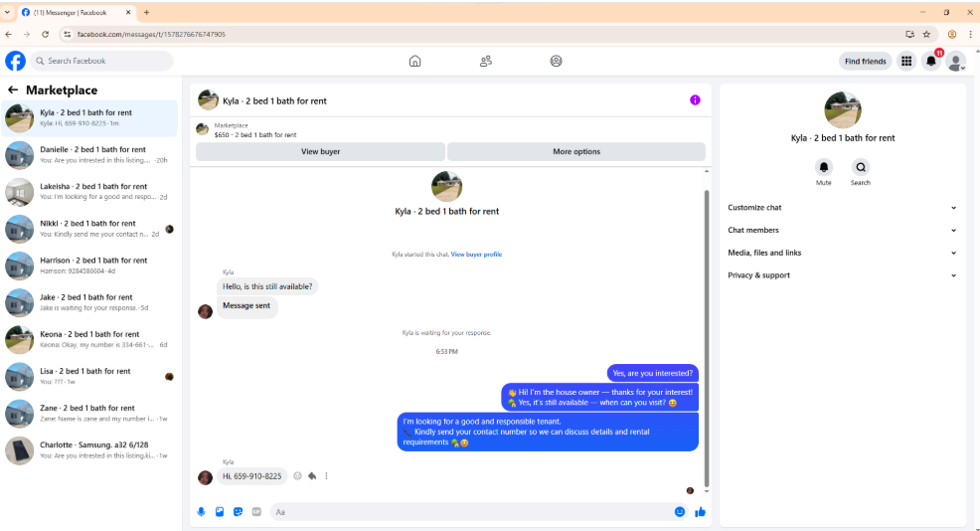Open more options for the 659-910-8225 message
980x531 pixels.
point(326,476)
